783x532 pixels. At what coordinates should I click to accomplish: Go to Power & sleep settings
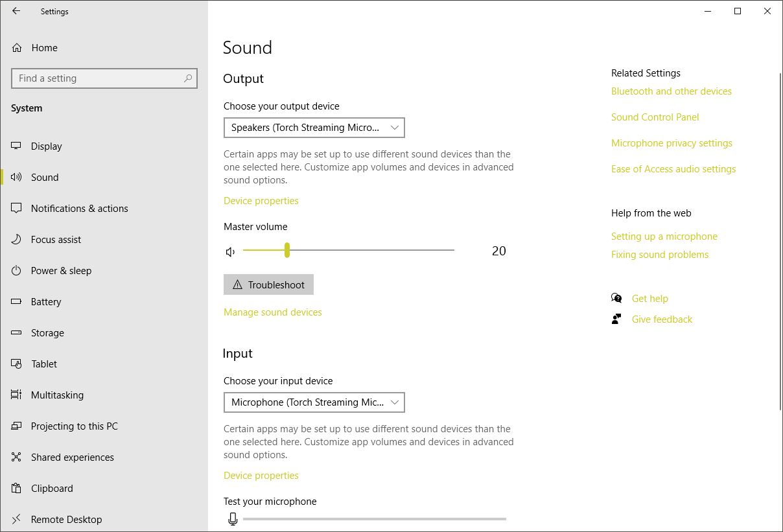(61, 271)
